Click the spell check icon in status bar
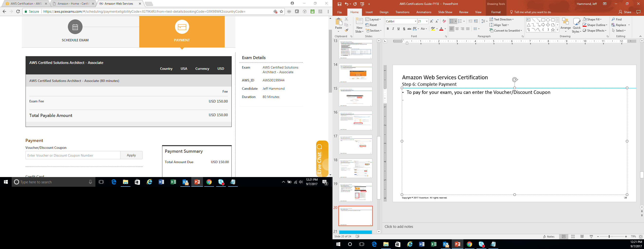 click(x=358, y=237)
